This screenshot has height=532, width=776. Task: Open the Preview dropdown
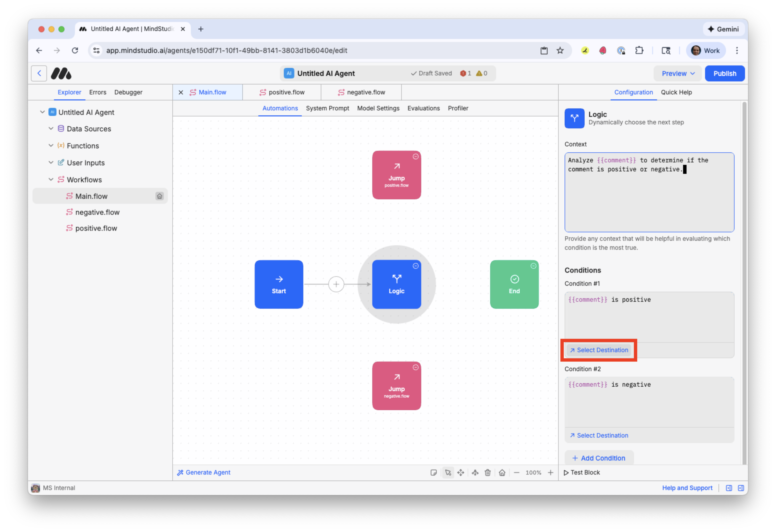pos(678,73)
